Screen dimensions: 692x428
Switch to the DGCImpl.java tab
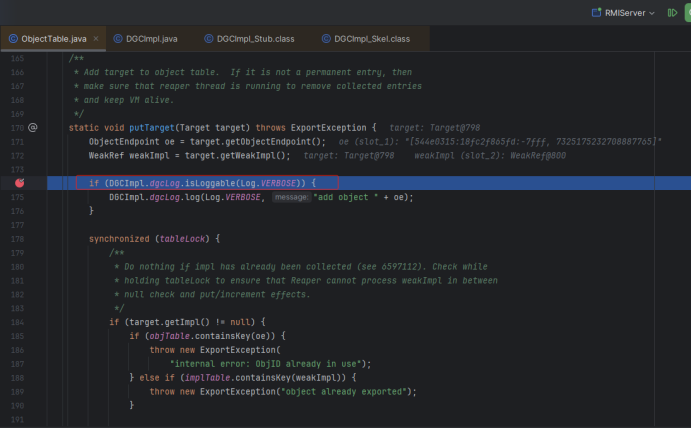(x=152, y=39)
